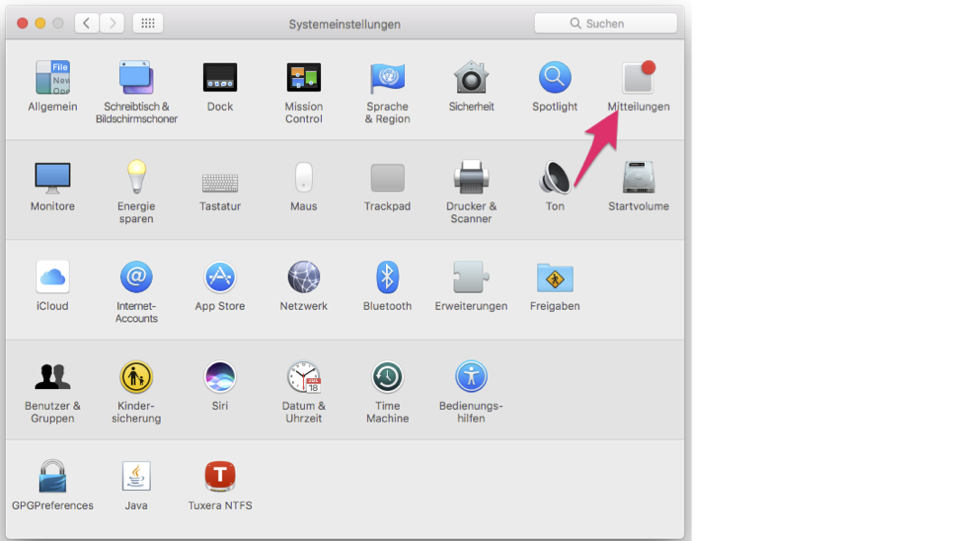Open Mitteilungen notification settings

click(x=638, y=77)
